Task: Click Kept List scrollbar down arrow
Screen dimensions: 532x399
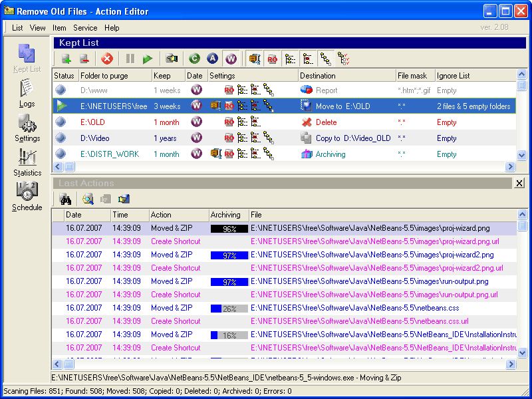Action: tap(522, 156)
